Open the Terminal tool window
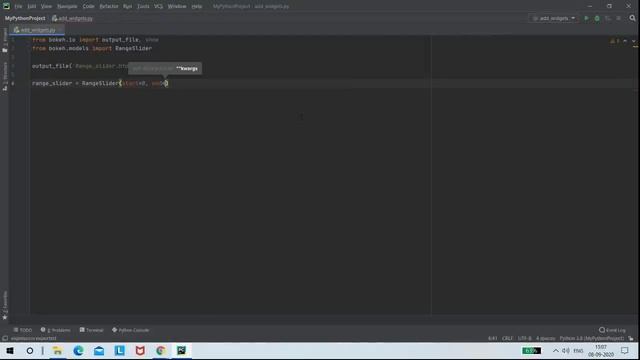The width and height of the screenshot is (640, 360). [x=91, y=330]
